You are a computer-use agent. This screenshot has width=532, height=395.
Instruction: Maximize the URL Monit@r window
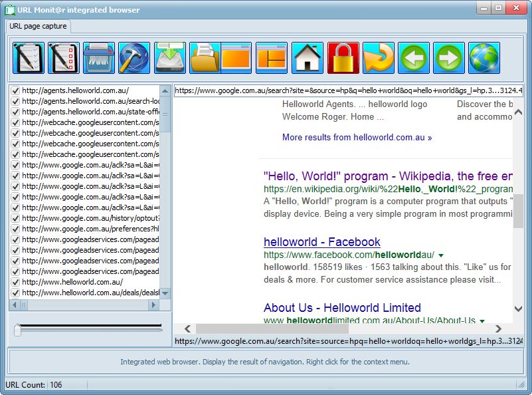coord(498,8)
